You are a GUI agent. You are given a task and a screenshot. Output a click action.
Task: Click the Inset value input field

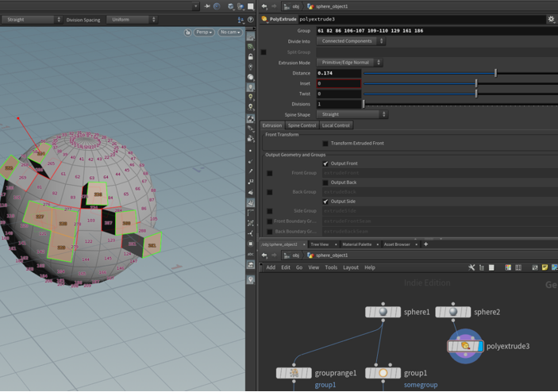(x=339, y=83)
